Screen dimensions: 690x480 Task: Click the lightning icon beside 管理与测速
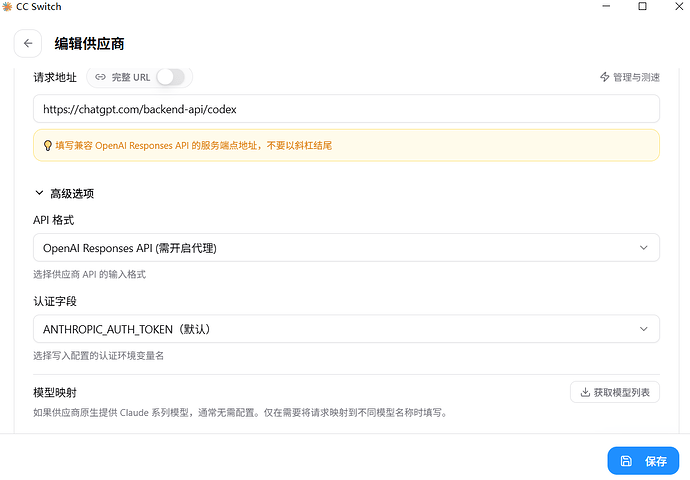coord(605,77)
